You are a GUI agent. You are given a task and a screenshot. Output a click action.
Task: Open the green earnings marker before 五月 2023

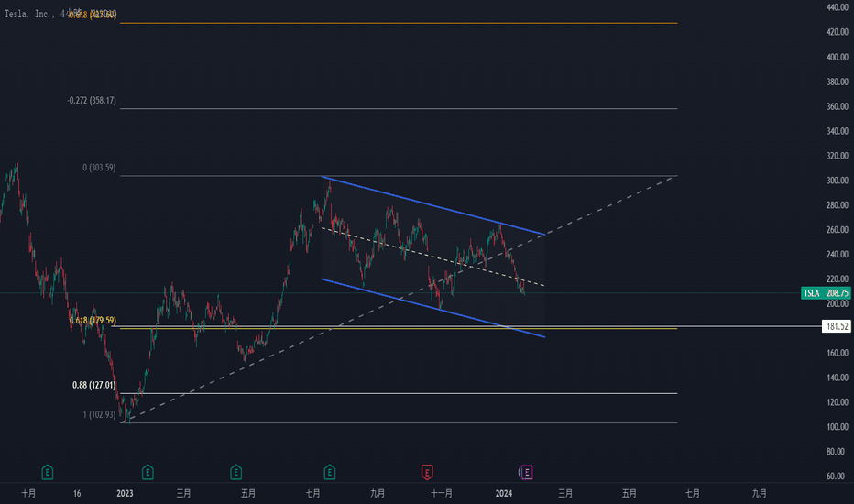235,472
